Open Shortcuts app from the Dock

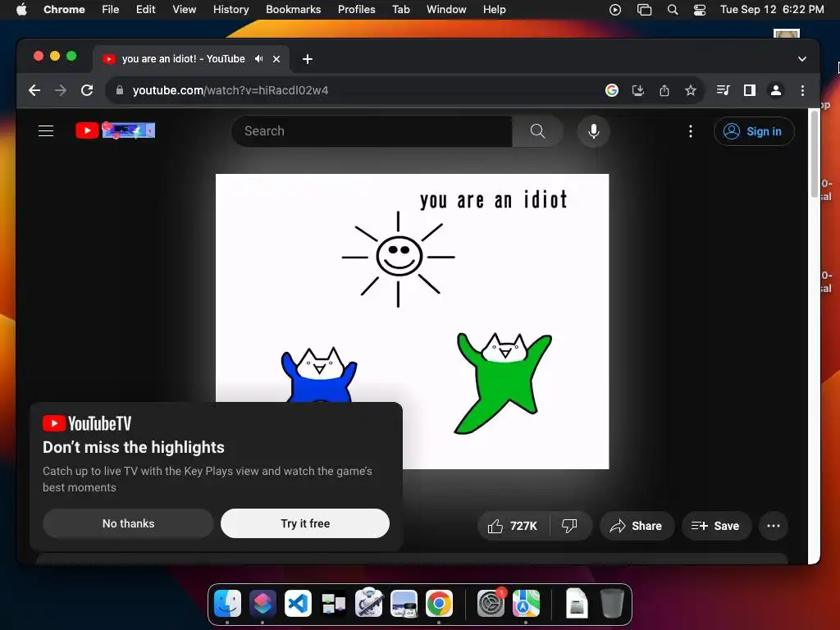[x=262, y=604]
